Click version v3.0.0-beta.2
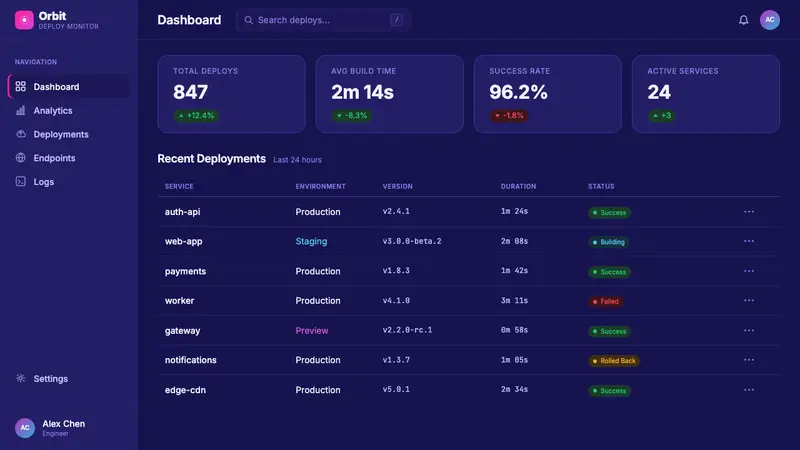Screen dimensions: 800x450 [x=412, y=241]
